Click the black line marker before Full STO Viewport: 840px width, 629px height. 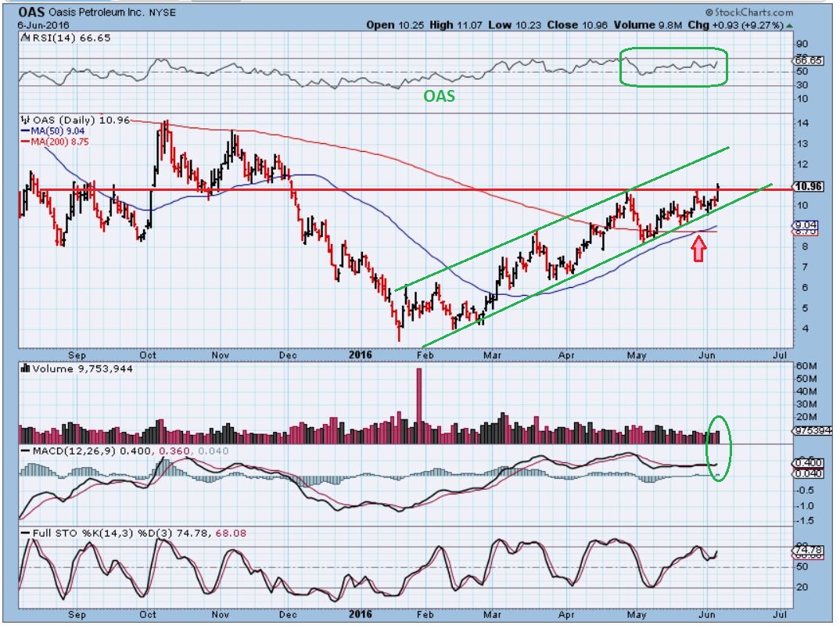click(x=25, y=533)
